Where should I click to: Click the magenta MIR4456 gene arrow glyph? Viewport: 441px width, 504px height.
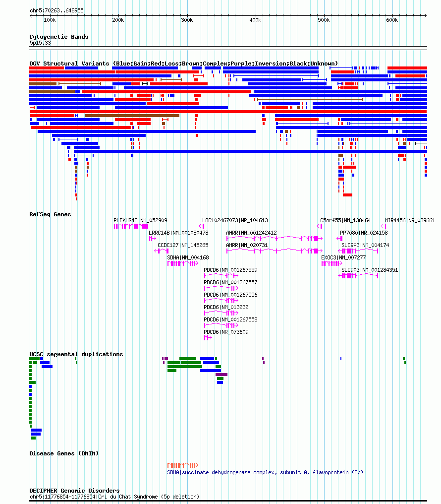point(384,226)
